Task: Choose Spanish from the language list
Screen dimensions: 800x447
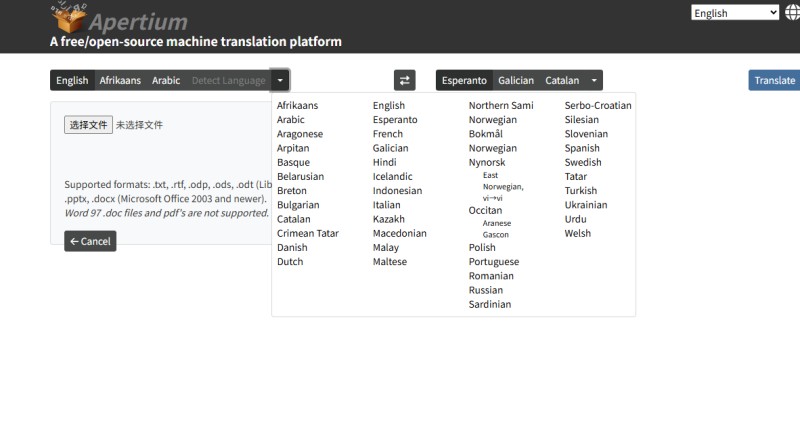Action: coord(582,148)
